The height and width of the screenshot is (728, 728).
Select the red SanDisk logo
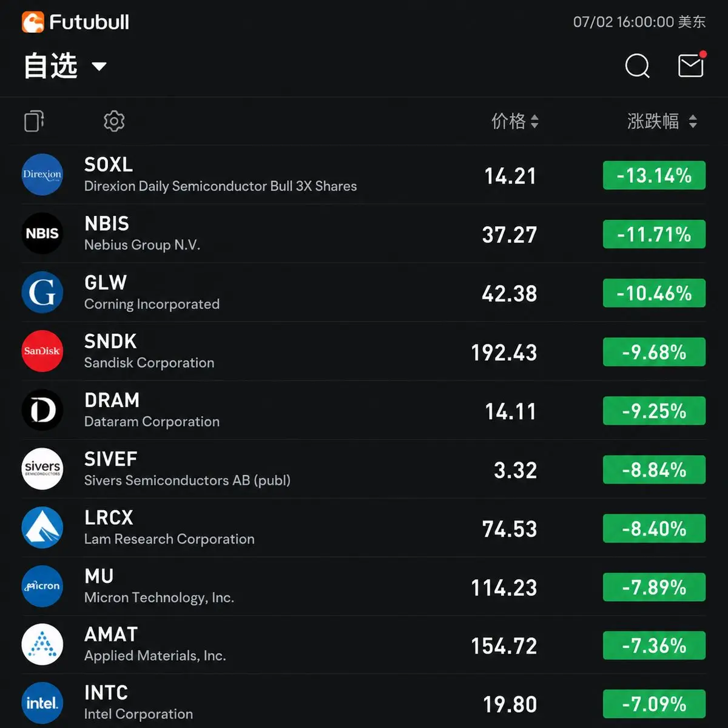tap(42, 351)
